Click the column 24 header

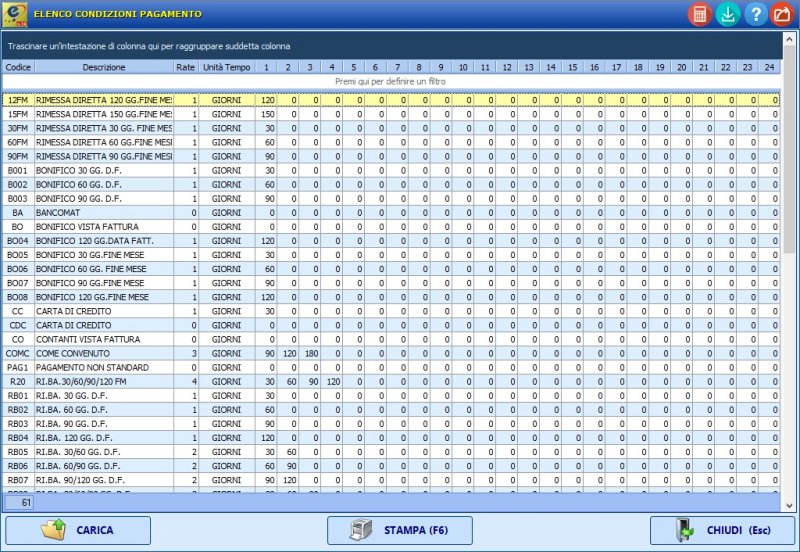tap(768, 67)
